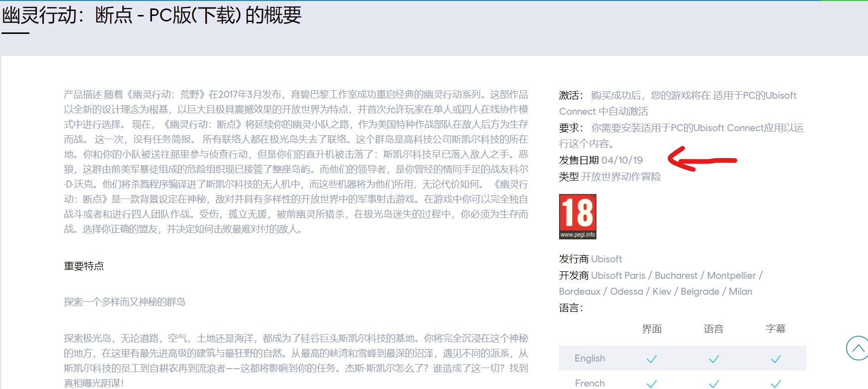Click the French language row label

tap(589, 383)
